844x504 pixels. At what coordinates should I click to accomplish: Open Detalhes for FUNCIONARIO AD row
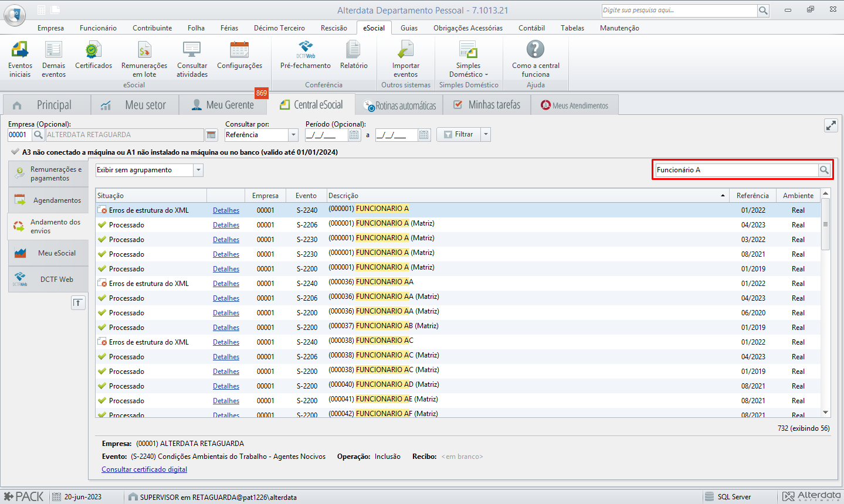(226, 386)
